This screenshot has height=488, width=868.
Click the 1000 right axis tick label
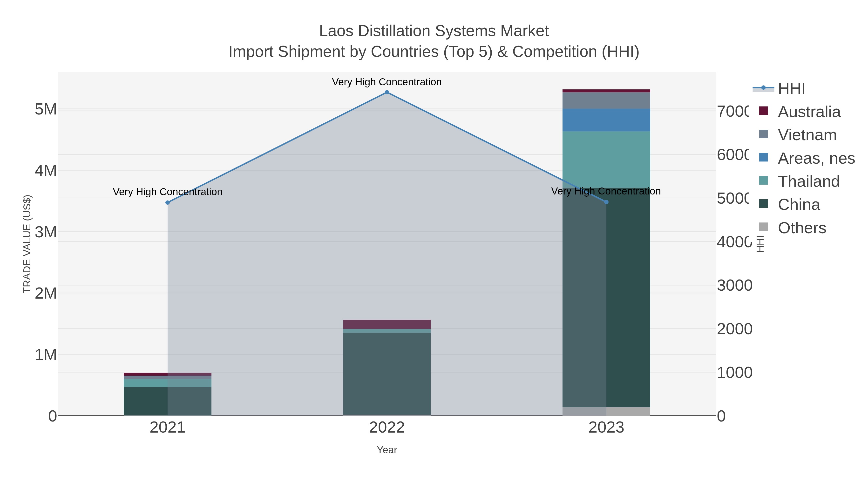point(735,373)
